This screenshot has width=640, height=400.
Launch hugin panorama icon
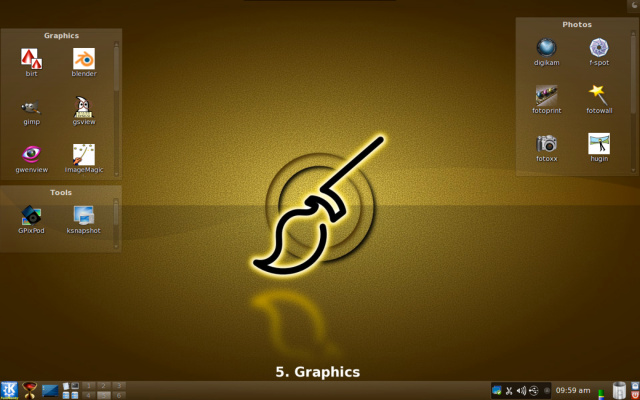pyautogui.click(x=599, y=143)
